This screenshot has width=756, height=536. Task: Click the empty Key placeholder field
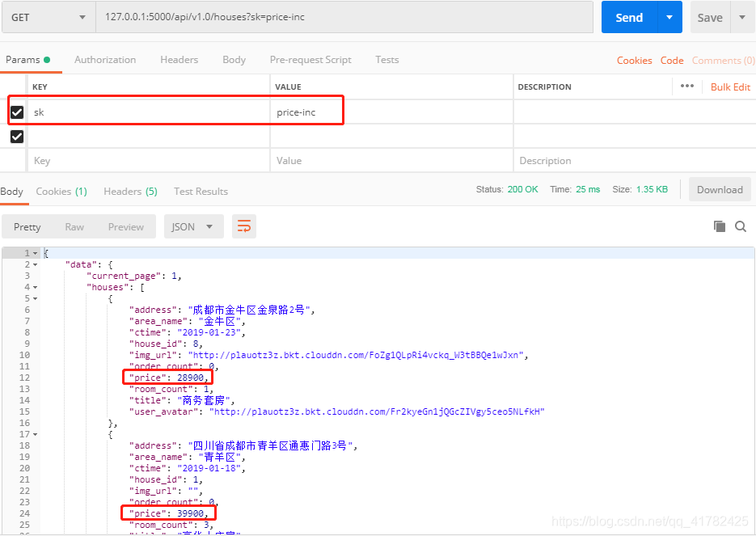click(149, 161)
